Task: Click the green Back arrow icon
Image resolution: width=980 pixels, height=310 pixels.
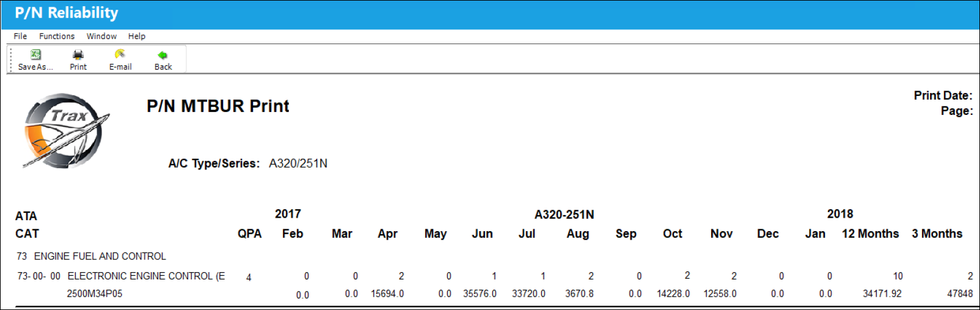Action: click(x=163, y=55)
